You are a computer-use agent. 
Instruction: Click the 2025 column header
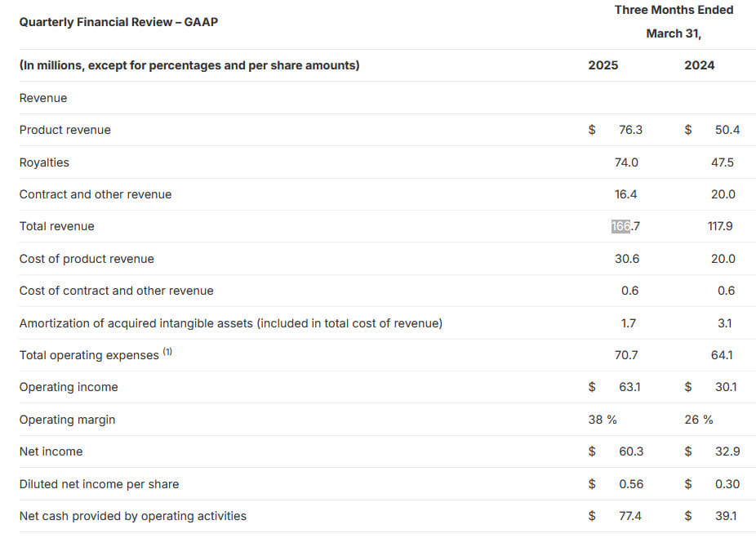click(603, 65)
